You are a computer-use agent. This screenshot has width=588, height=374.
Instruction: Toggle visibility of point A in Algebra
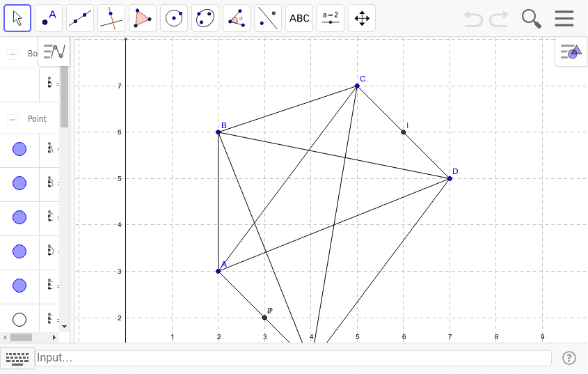(x=19, y=149)
